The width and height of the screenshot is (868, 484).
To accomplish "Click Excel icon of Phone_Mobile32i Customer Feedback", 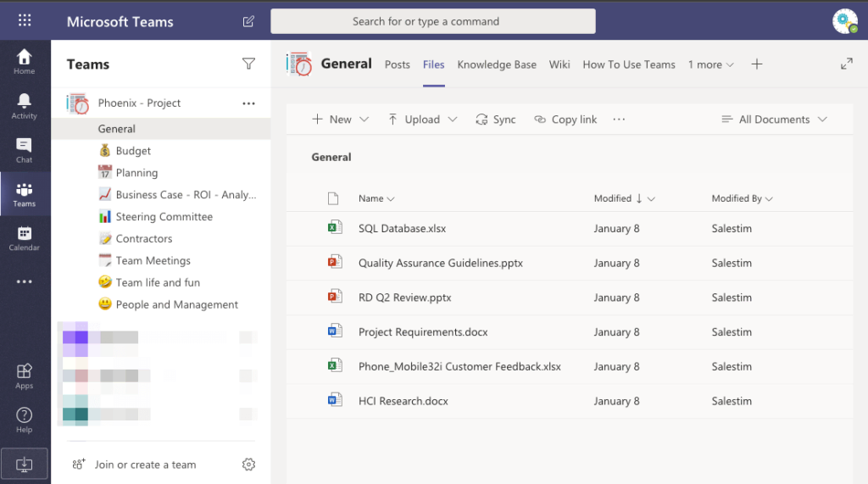I will point(334,365).
